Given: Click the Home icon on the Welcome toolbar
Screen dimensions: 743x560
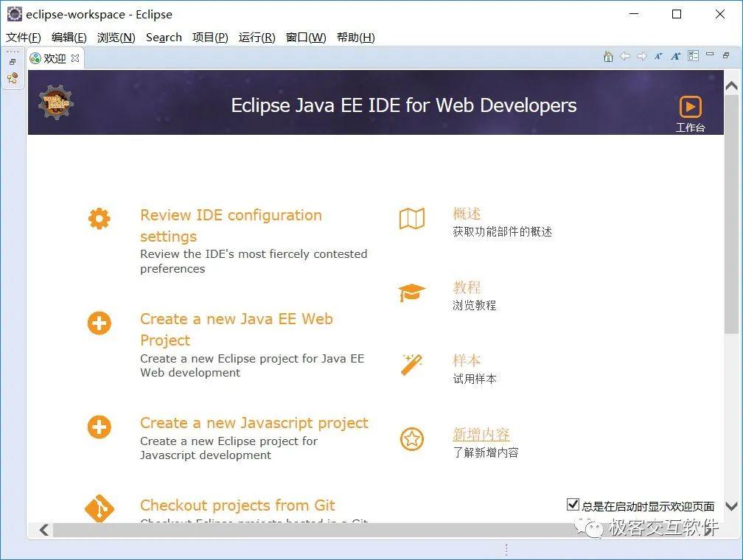Looking at the screenshot, I should click(x=608, y=56).
